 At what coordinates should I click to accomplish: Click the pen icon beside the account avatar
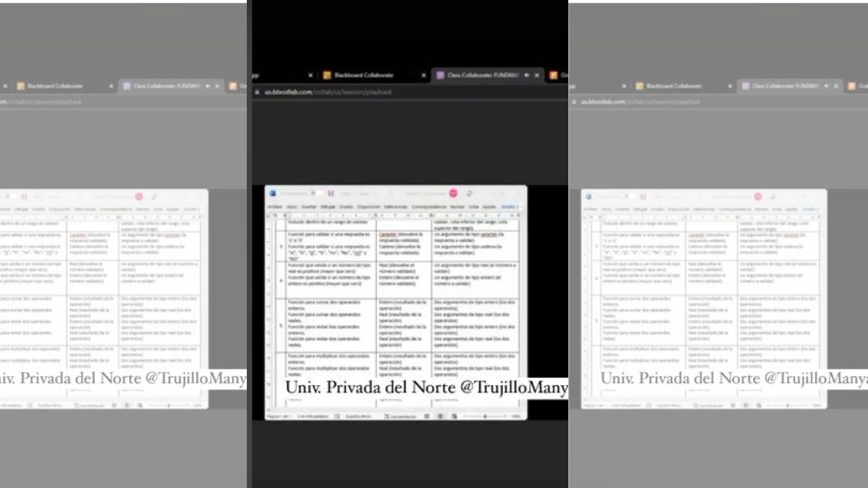(x=469, y=193)
